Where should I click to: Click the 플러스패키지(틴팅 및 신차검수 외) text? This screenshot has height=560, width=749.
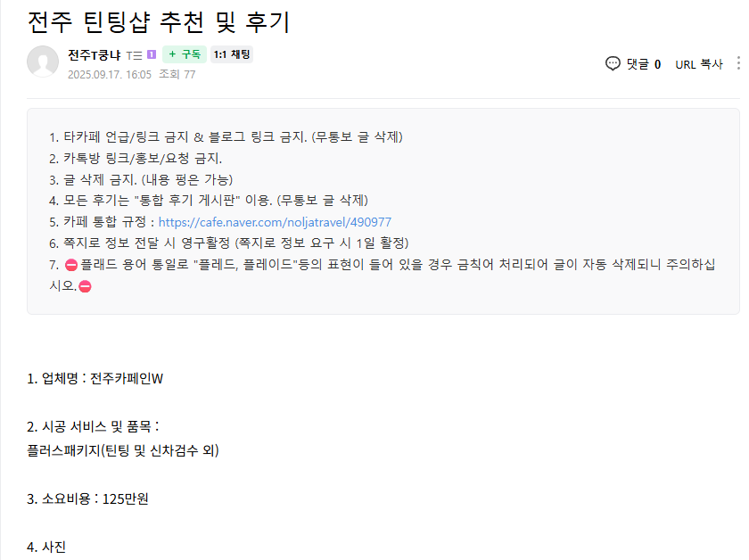point(123,450)
